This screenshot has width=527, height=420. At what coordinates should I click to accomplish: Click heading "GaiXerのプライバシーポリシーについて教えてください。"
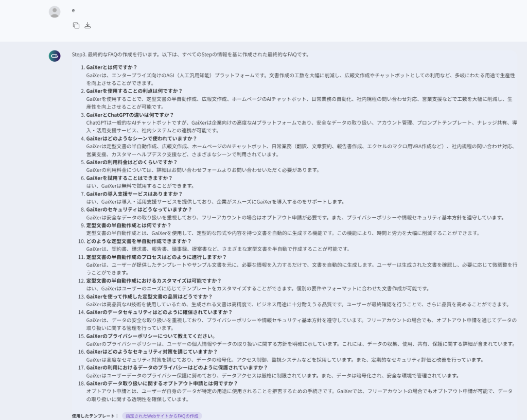150,336
